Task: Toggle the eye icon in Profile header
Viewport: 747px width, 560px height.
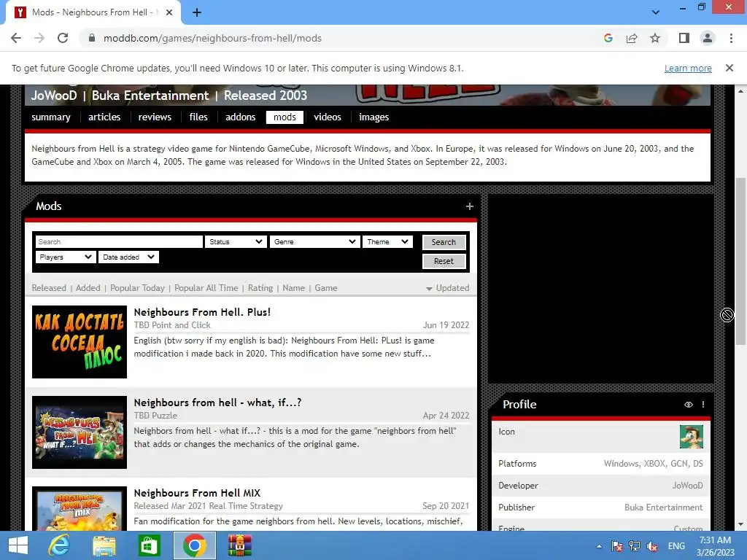Action: click(689, 404)
